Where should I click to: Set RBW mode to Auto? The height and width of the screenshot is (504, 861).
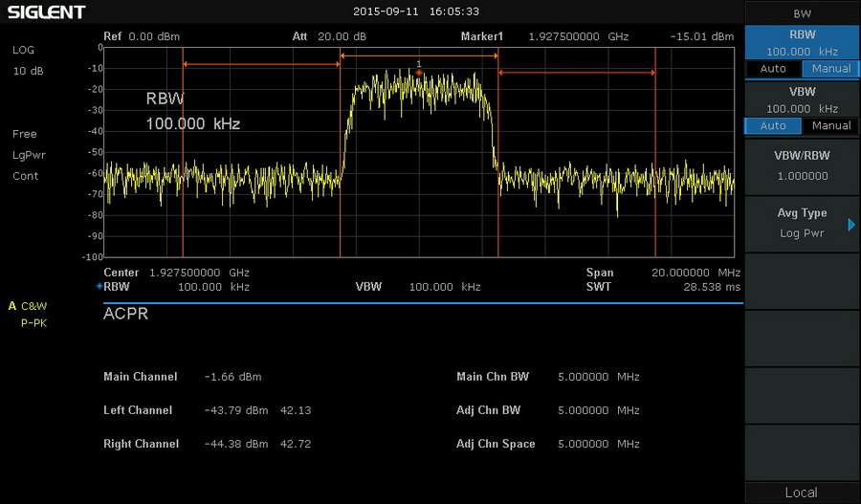773,69
